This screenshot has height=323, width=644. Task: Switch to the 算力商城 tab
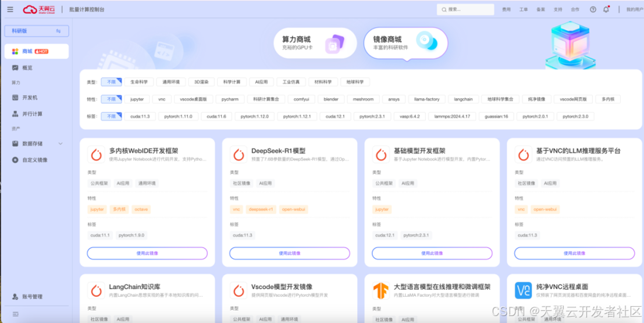click(x=315, y=43)
